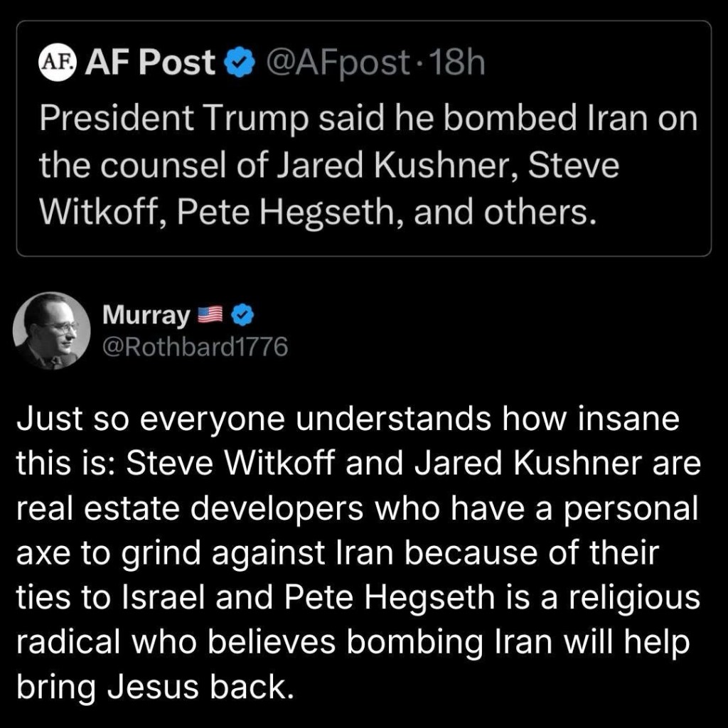Click the quoted line "Witkoff, Pete Hegseth, and others."

pyautogui.click(x=316, y=211)
